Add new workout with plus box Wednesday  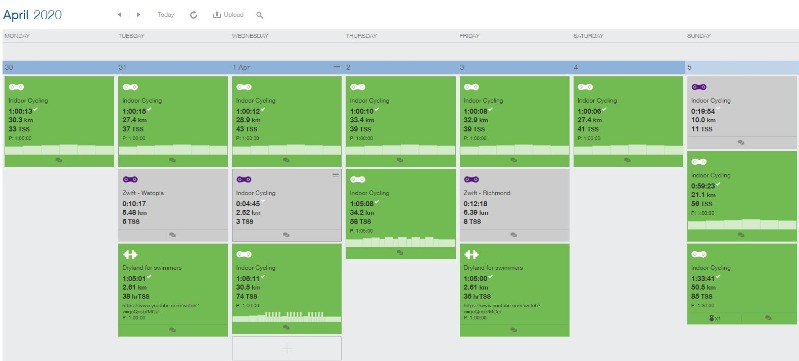(x=287, y=349)
